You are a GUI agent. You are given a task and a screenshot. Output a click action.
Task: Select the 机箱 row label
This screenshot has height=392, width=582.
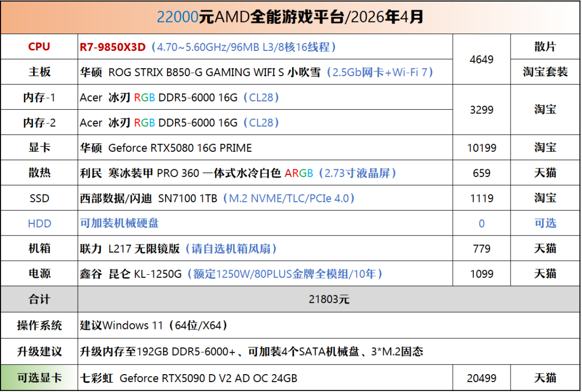click(x=39, y=249)
